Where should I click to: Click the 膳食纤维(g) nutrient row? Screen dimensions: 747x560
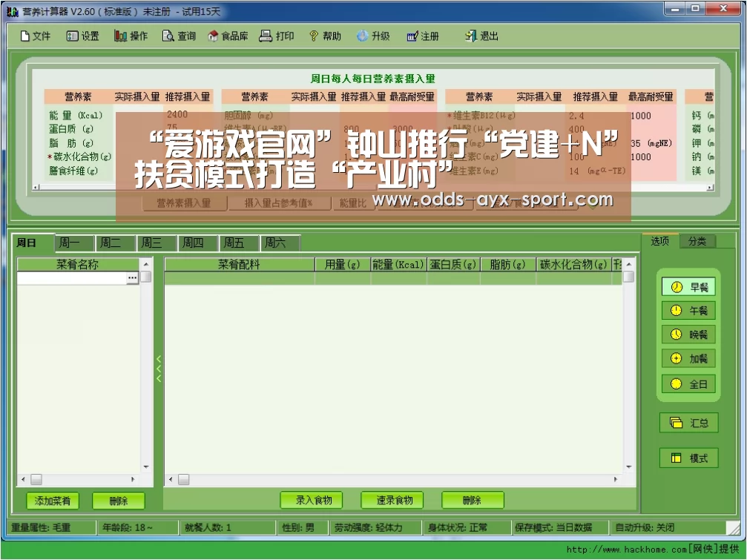coord(73,171)
